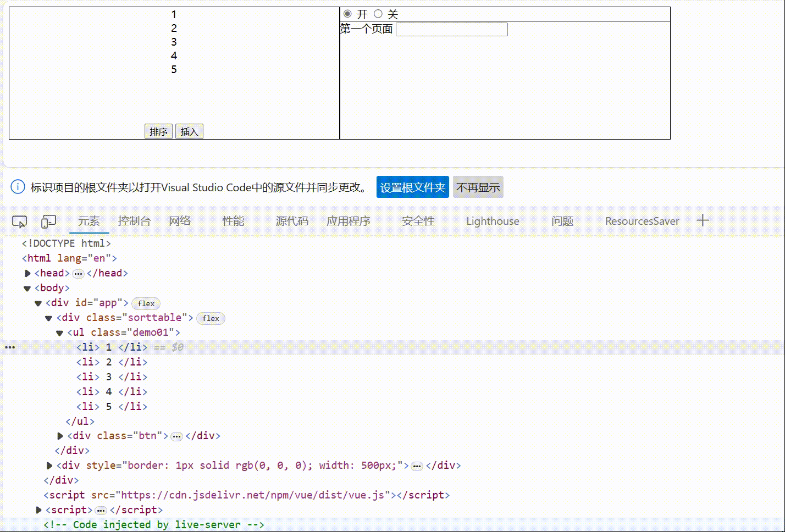Select the 开 radio button
The width and height of the screenshot is (785, 532).
point(347,14)
